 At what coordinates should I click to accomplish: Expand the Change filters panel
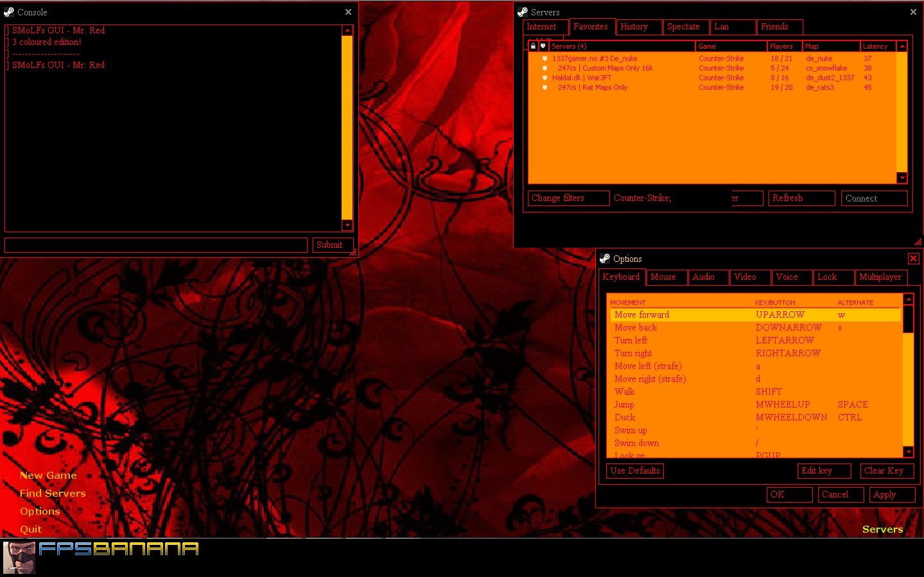coord(568,198)
